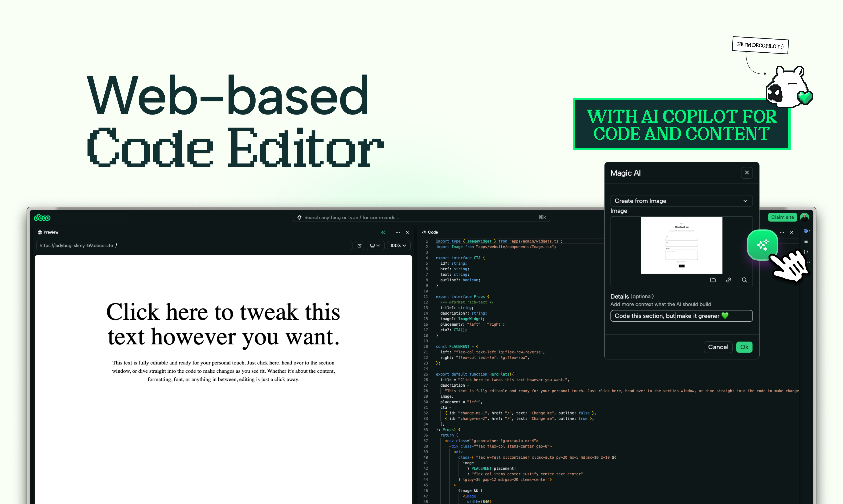Open the Preview panel three-dots menu
The height and width of the screenshot is (504, 843).
397,232
